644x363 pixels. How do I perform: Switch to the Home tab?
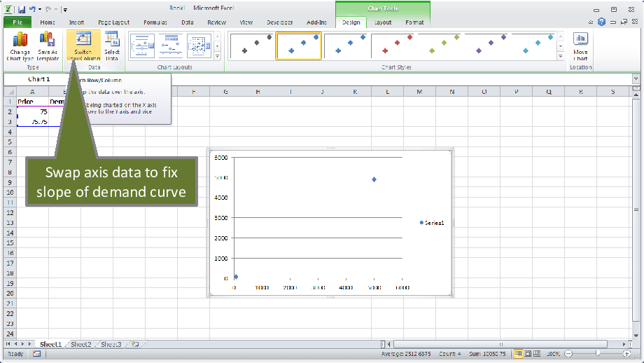pyautogui.click(x=48, y=22)
